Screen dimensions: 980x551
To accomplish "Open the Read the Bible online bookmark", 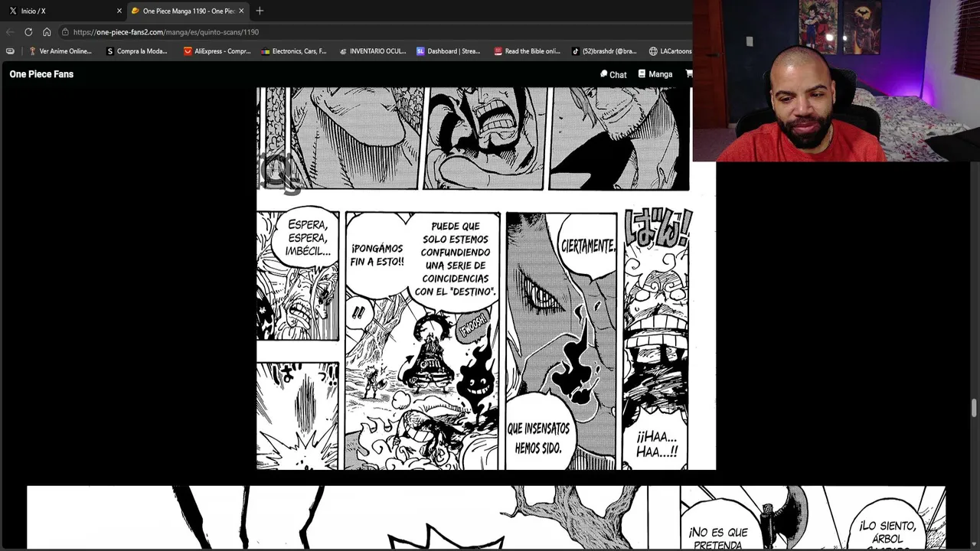I will pyautogui.click(x=528, y=51).
